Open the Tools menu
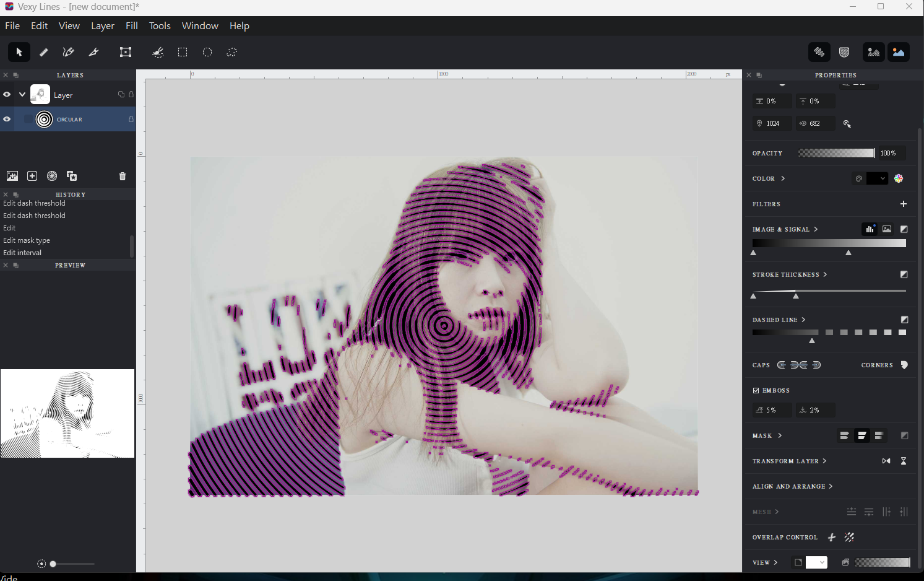Viewport: 924px width, 581px height. (x=160, y=25)
